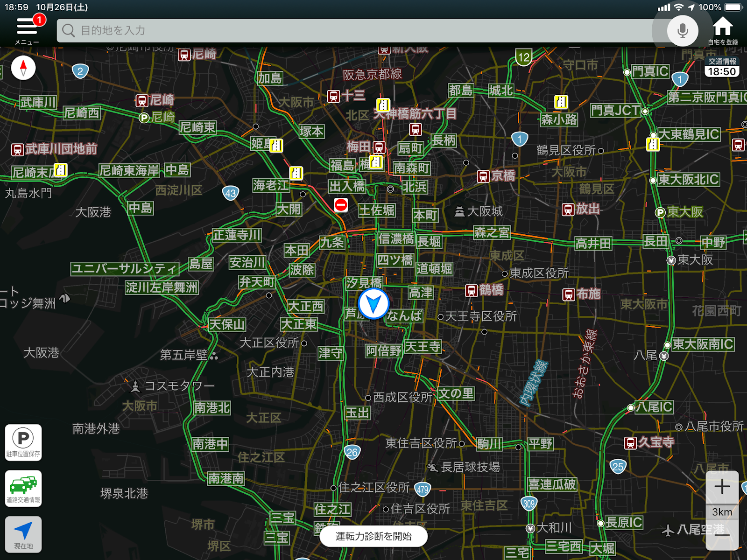Zoom in with the plus button
This screenshot has width=747, height=560.
(x=722, y=487)
